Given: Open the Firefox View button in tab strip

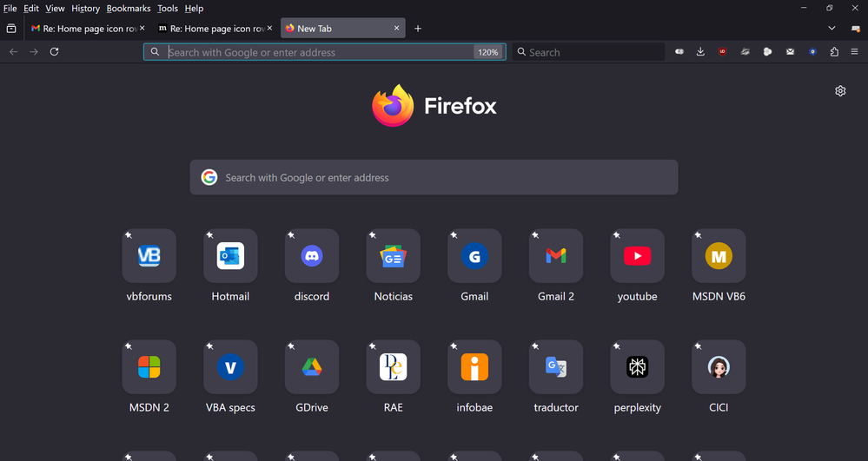Looking at the screenshot, I should click(x=11, y=29).
